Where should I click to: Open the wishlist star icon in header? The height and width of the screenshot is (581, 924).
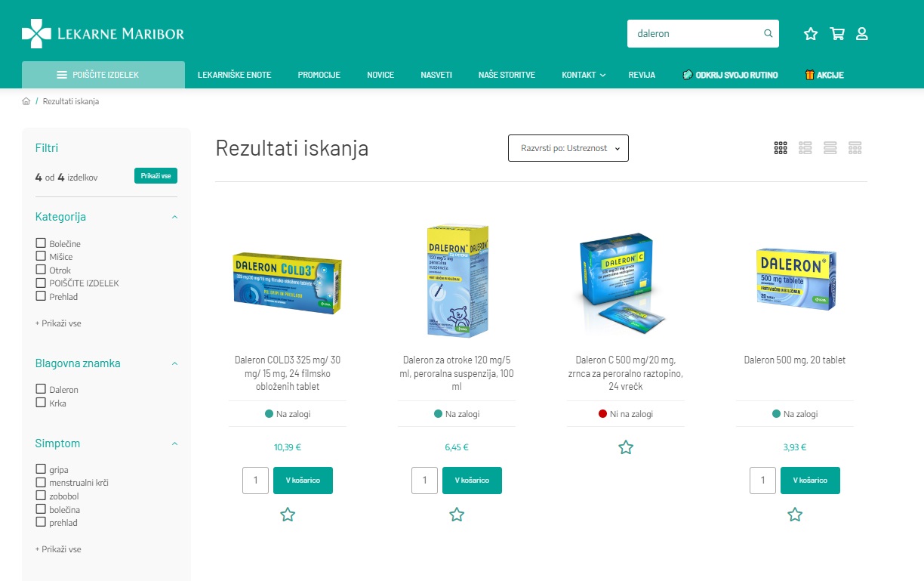tap(811, 34)
